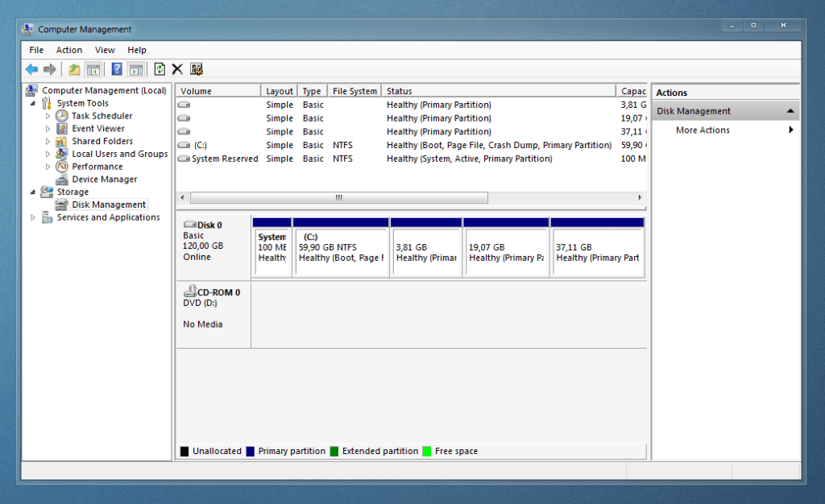Toggle the console tree pane toolbar button

coord(93,69)
